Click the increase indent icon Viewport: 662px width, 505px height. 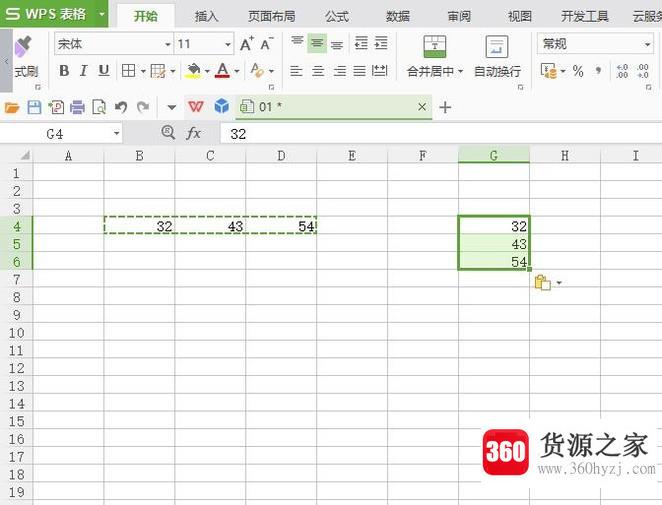click(x=381, y=43)
